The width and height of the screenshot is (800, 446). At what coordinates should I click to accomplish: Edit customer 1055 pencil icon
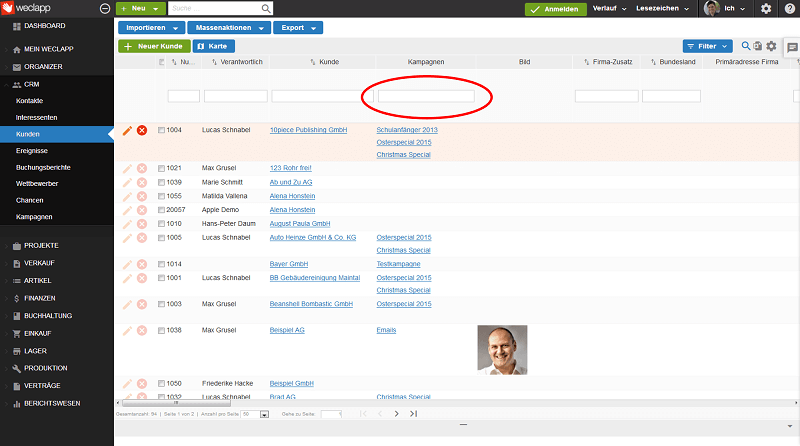click(x=127, y=196)
